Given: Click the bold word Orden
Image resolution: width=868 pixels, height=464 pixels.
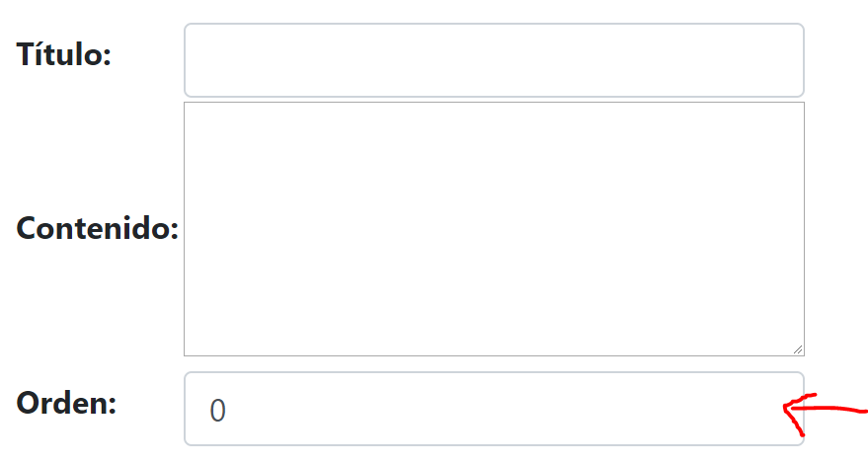Looking at the screenshot, I should [x=66, y=403].
